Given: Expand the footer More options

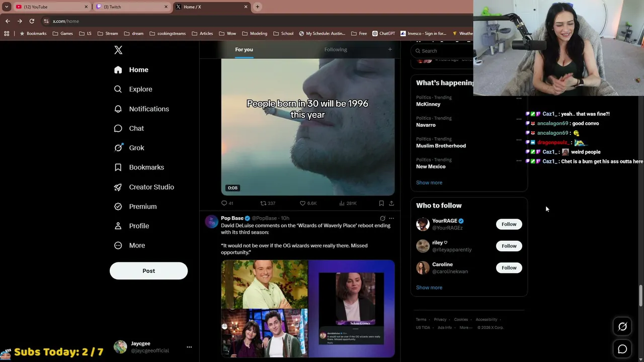Looking at the screenshot, I should [465, 328].
